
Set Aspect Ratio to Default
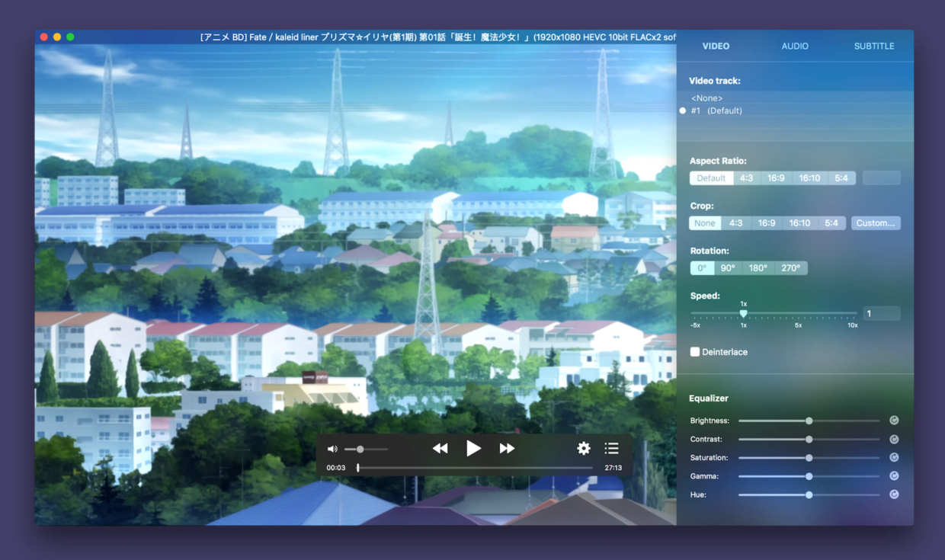tap(711, 178)
